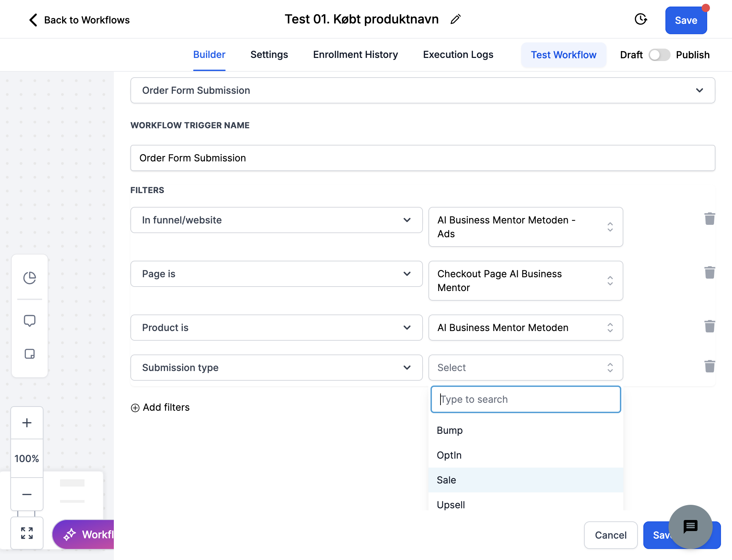Click the plus icon beside Add filters
Viewport: 732px width, 560px height.
135,408
